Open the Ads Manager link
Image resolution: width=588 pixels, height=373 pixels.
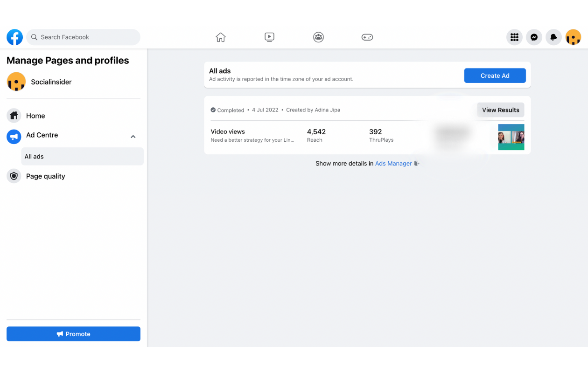pos(393,164)
